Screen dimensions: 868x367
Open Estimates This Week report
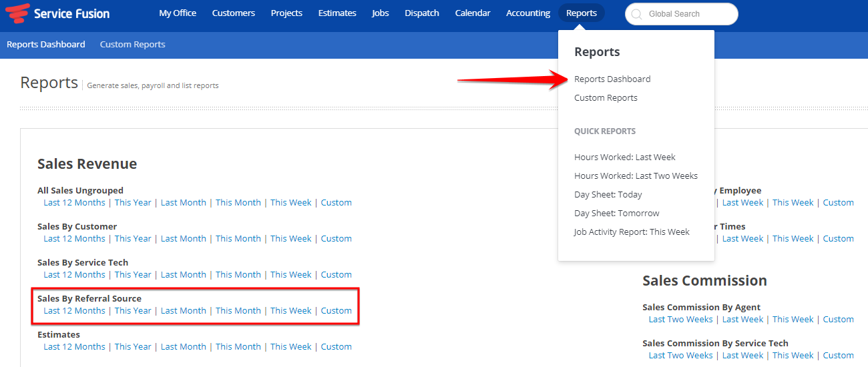click(291, 347)
